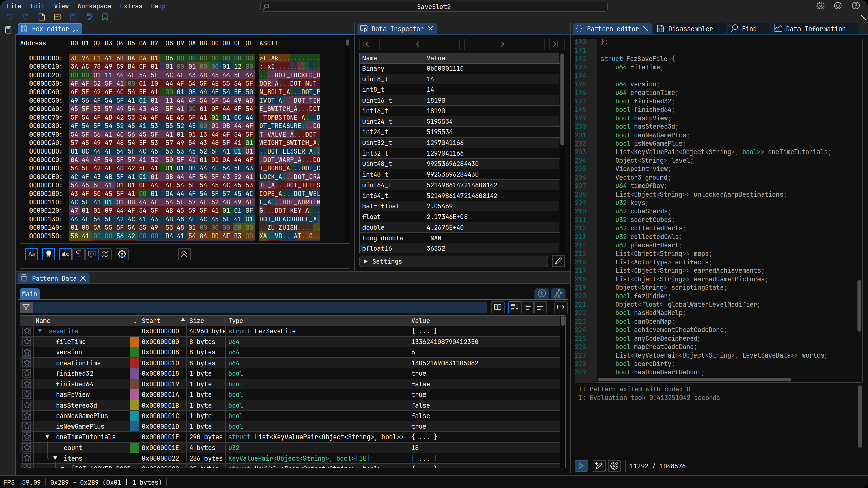Collapse the oneTimeTutorials tree node
868x488 pixels.
tap(47, 437)
